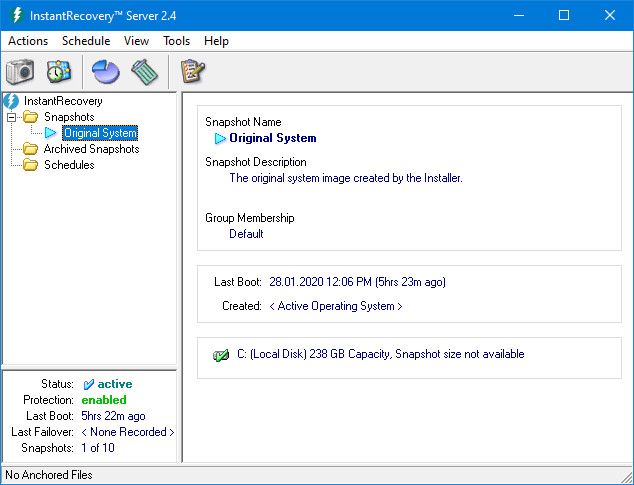Collapse the Snapshots tree node

point(12,117)
